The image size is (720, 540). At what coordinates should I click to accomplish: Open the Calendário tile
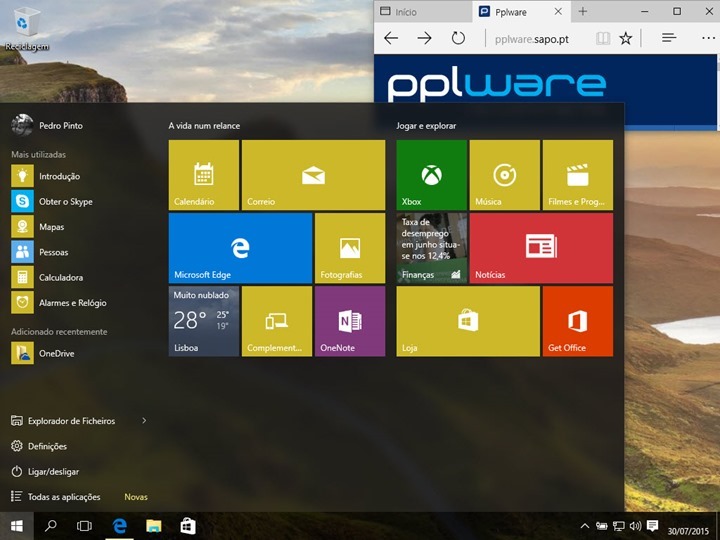coord(203,175)
